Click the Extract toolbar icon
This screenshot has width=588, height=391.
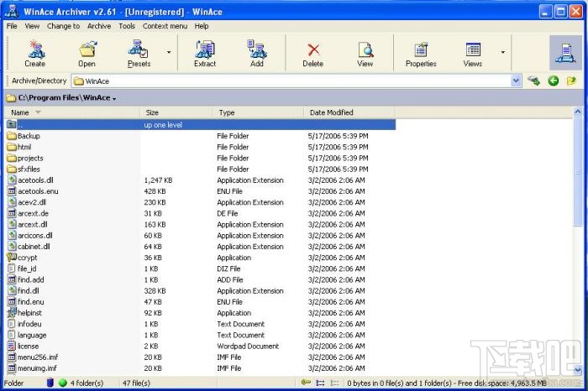point(205,53)
